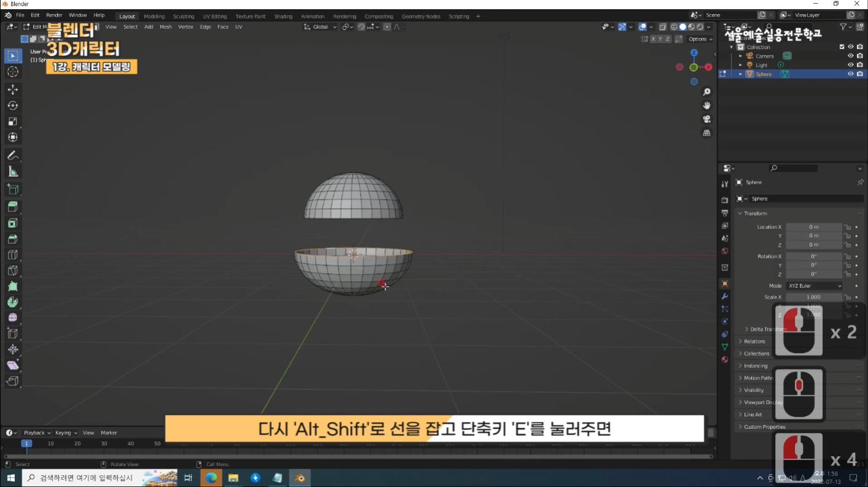Viewport: 868px width, 487px height.
Task: Switch to the Modeling workspace tab
Action: [x=154, y=17]
